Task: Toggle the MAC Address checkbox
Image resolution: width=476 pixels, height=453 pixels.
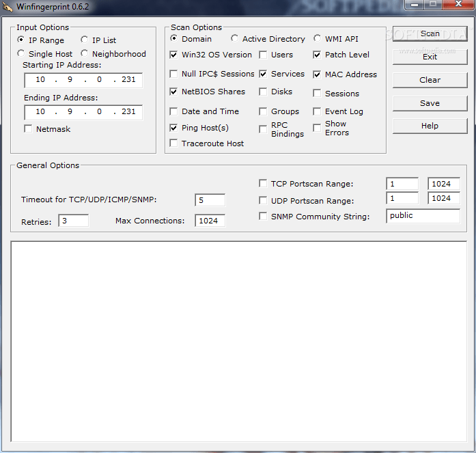Action: [317, 74]
